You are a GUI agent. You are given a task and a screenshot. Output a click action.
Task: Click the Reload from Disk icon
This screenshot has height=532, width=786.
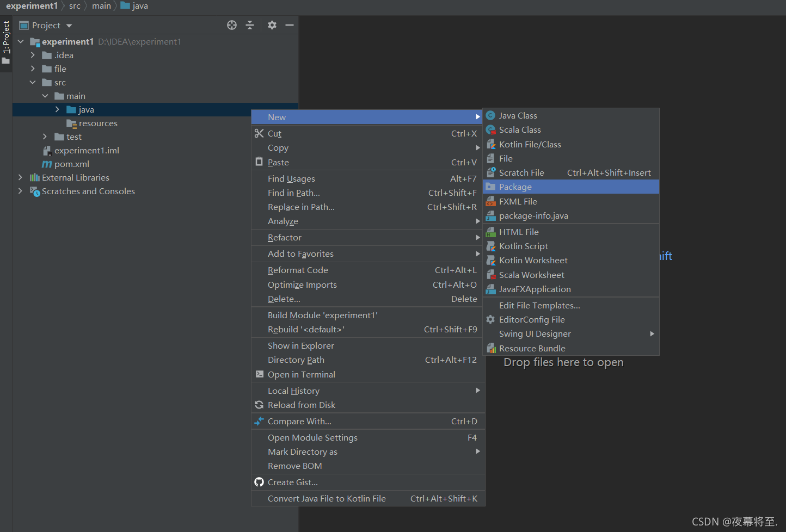[259, 405]
